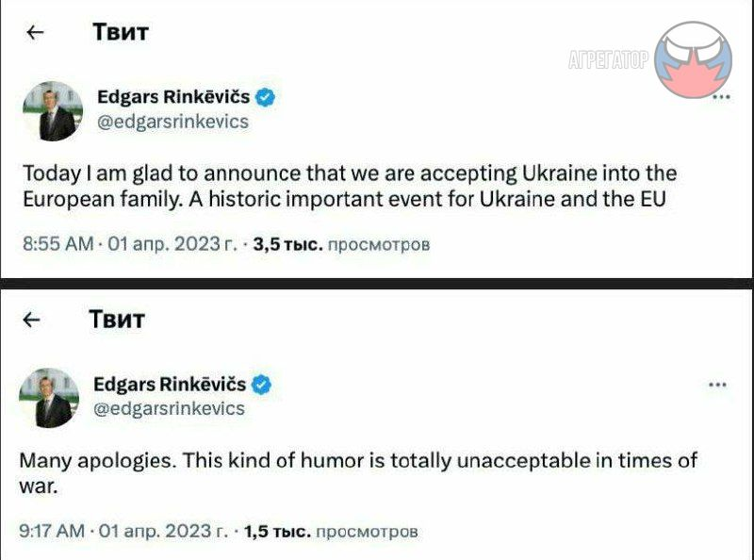
Task: Click the АГРЕГАТОР watermark text
Action: (x=609, y=60)
